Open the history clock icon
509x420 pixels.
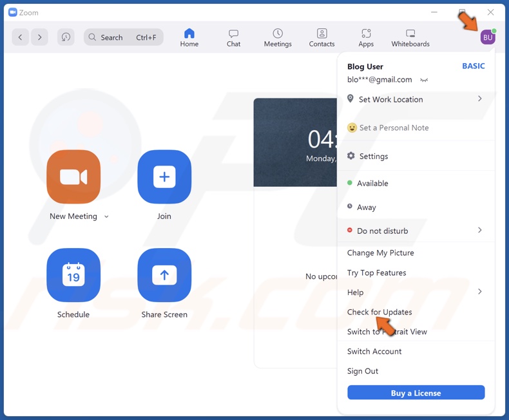coord(66,37)
